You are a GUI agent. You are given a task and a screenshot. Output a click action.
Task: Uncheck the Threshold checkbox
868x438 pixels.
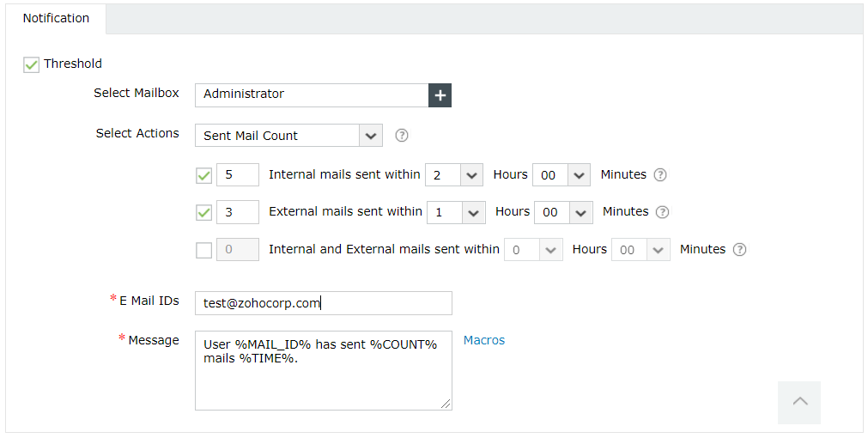(x=32, y=64)
